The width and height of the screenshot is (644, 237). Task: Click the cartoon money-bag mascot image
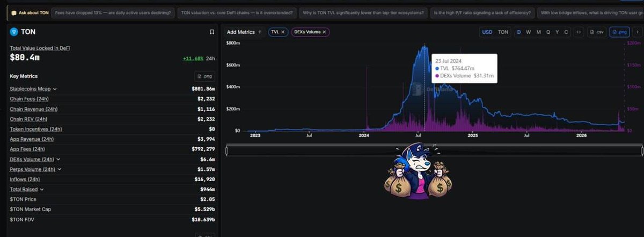point(418,171)
